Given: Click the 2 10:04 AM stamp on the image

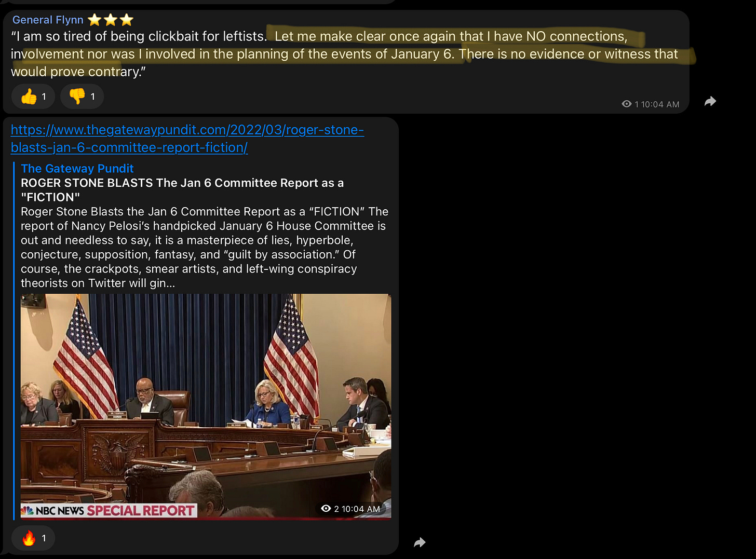Looking at the screenshot, I should pyautogui.click(x=357, y=509).
